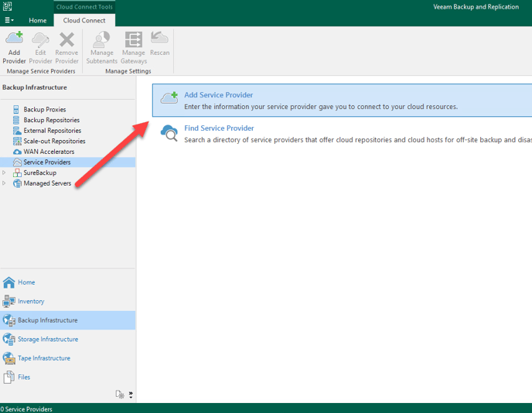Select External Repositories in the tree

(53, 131)
